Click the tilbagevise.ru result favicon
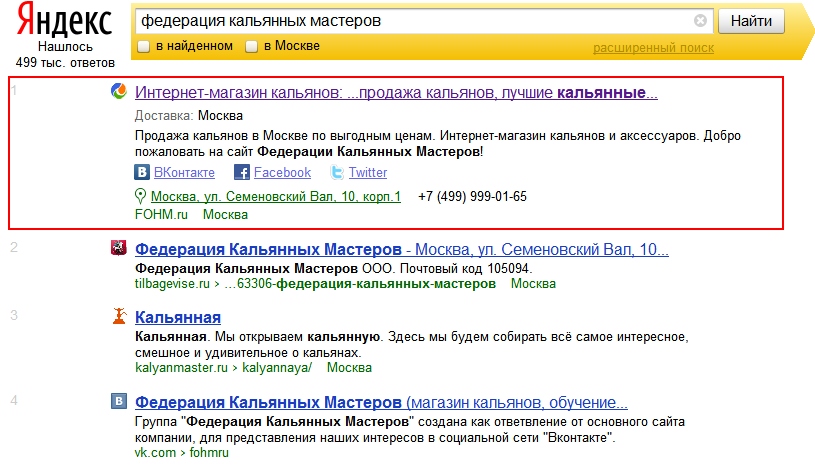The image size is (815, 470). pyautogui.click(x=119, y=247)
